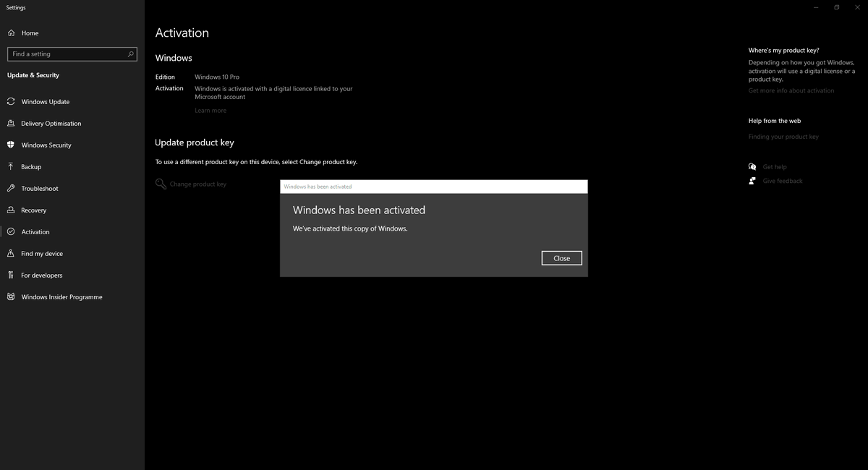The image size is (868, 470).
Task: Minimize the Settings window
Action: 816,7
